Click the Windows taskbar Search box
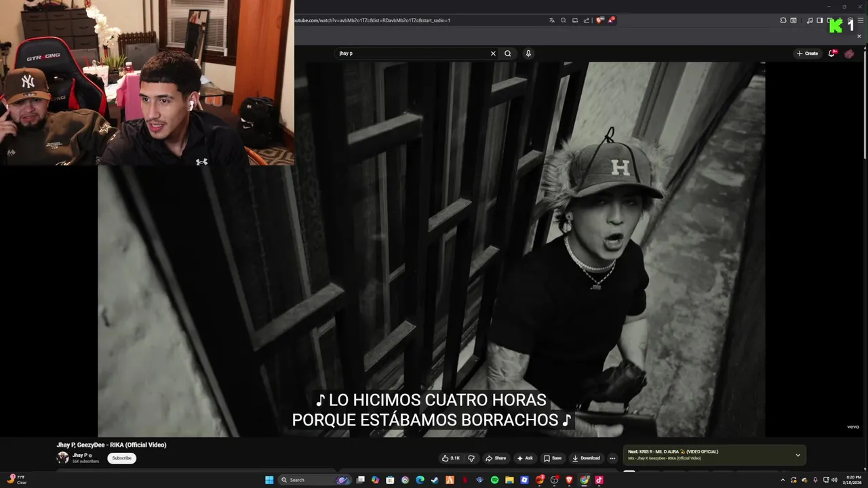This screenshot has width=868, height=488. (x=315, y=480)
